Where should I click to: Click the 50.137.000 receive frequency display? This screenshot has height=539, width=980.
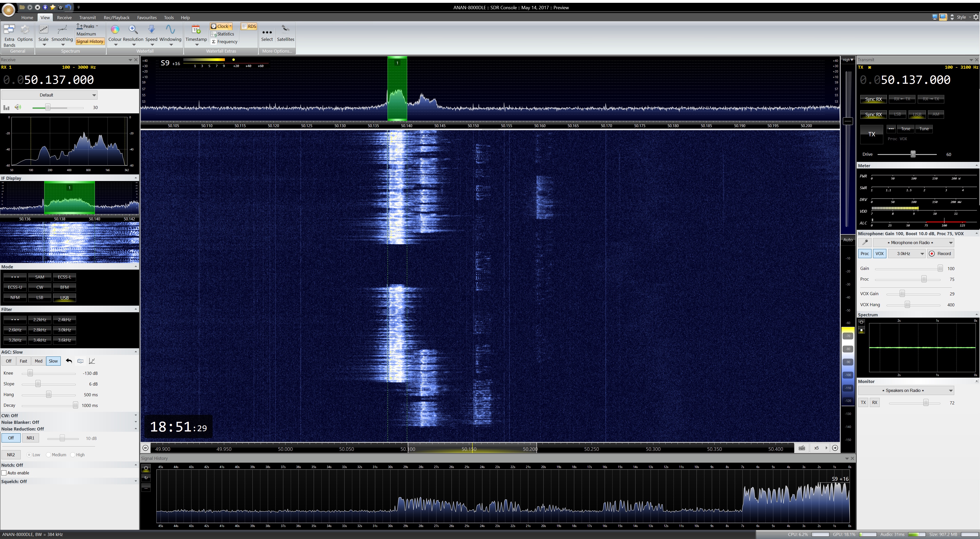59,80
